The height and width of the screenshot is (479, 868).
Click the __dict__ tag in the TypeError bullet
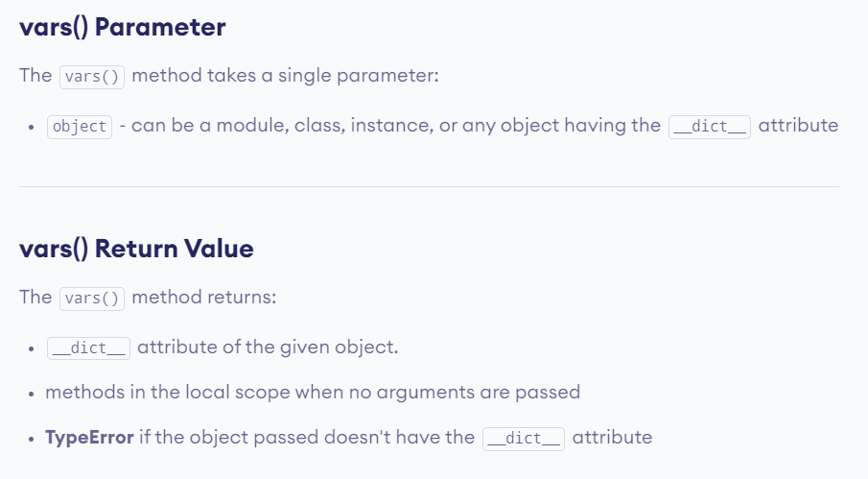[524, 439]
